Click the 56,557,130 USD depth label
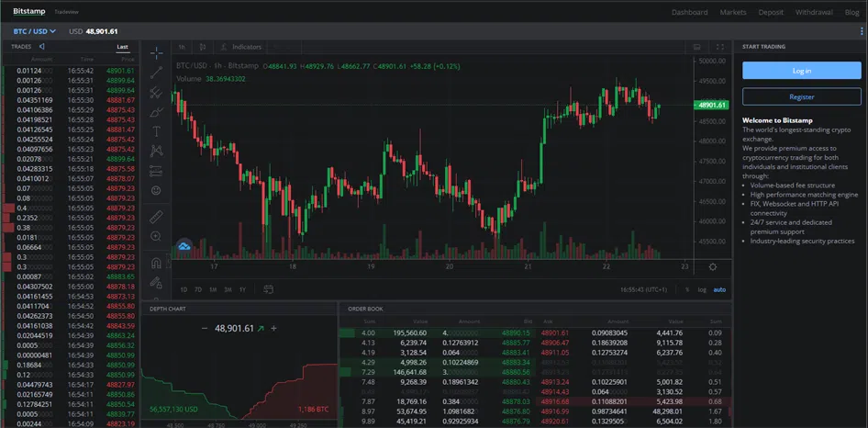This screenshot has height=428, width=868. tap(173, 410)
